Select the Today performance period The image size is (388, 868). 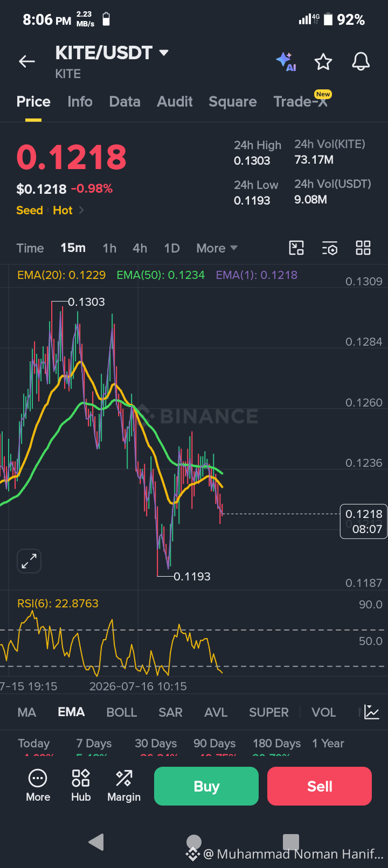tap(33, 743)
